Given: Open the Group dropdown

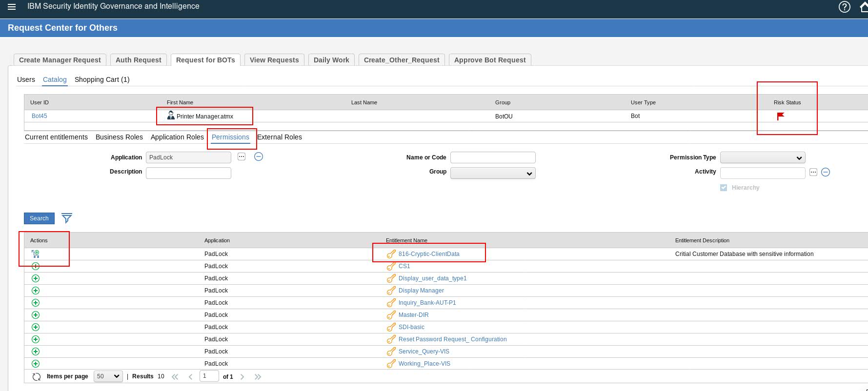Looking at the screenshot, I should (x=493, y=173).
